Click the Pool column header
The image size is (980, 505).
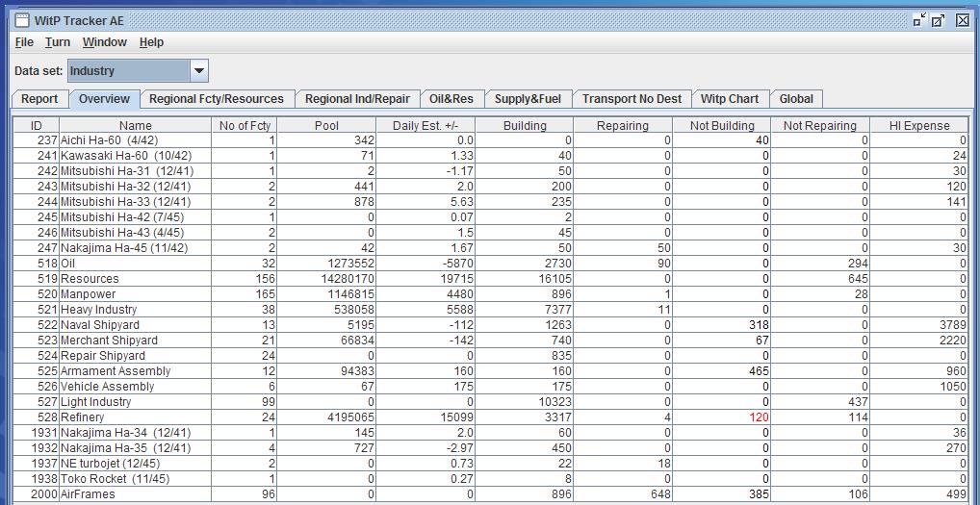point(327,125)
